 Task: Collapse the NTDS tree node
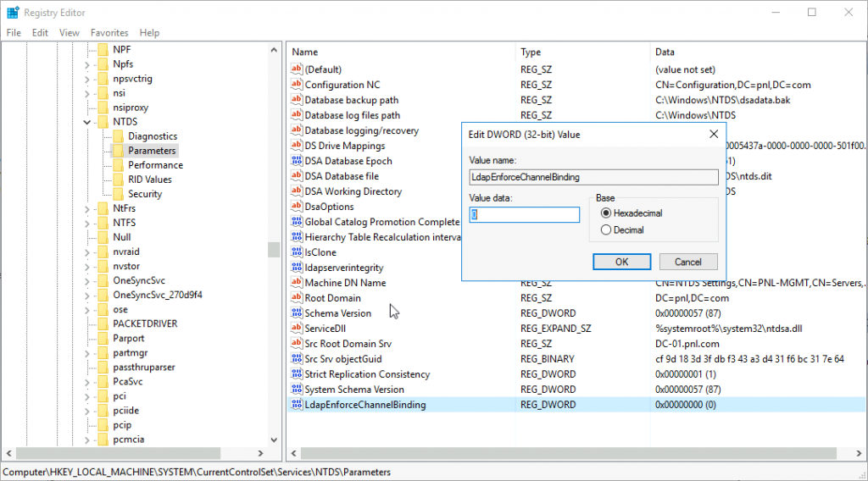coord(87,122)
